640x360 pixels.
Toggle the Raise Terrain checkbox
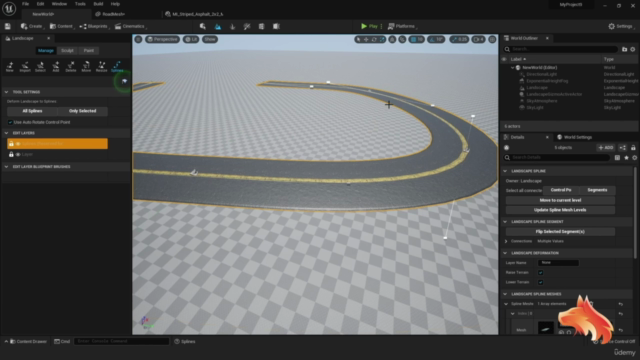(540, 273)
